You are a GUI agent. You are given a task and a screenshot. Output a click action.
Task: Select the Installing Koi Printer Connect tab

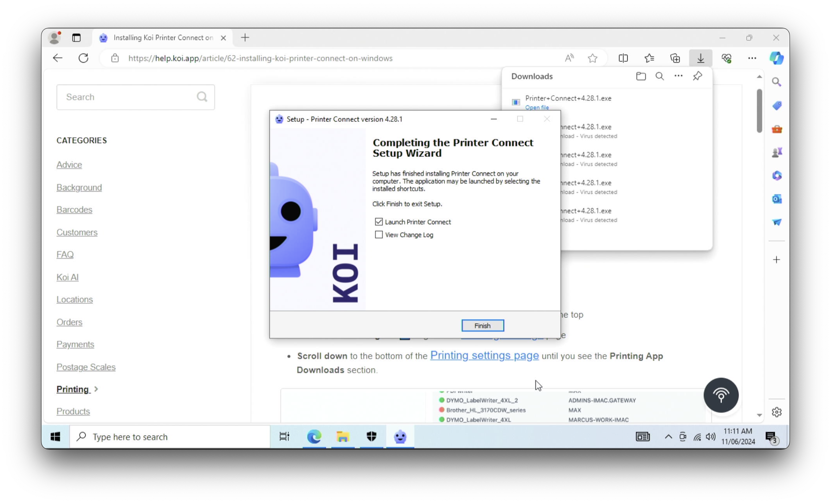(x=163, y=38)
